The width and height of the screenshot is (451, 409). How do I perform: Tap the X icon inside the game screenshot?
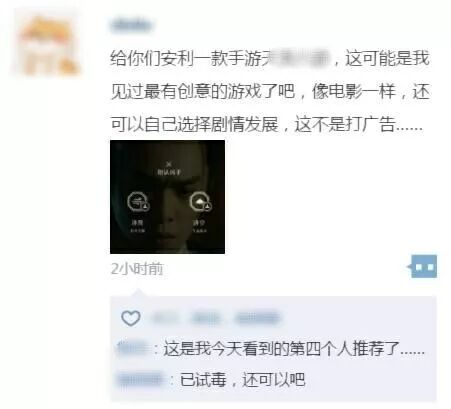click(x=169, y=164)
